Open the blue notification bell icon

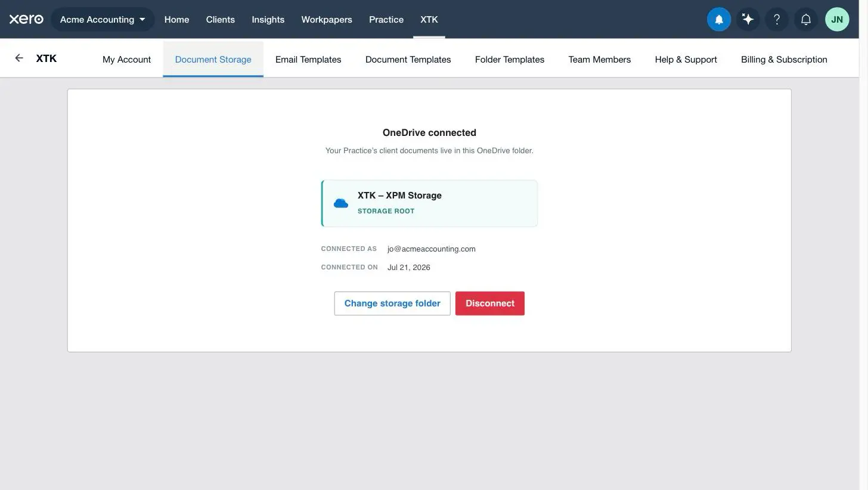[x=719, y=19]
